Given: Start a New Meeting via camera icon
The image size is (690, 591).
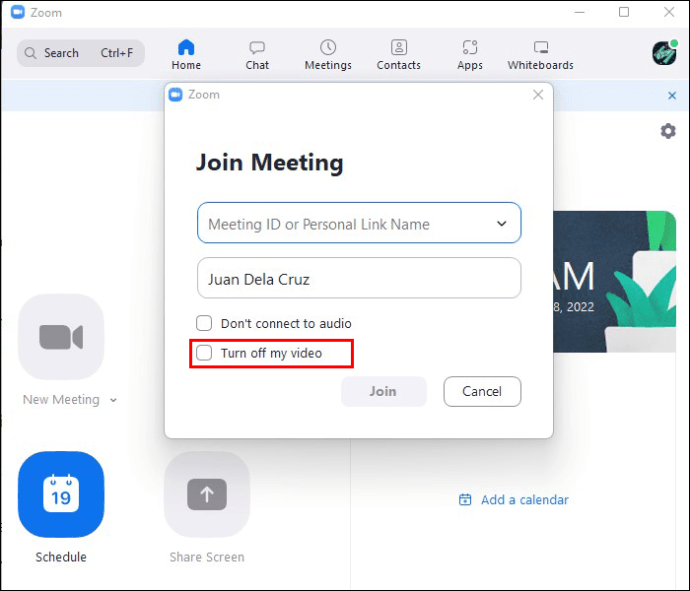Looking at the screenshot, I should click(x=61, y=337).
